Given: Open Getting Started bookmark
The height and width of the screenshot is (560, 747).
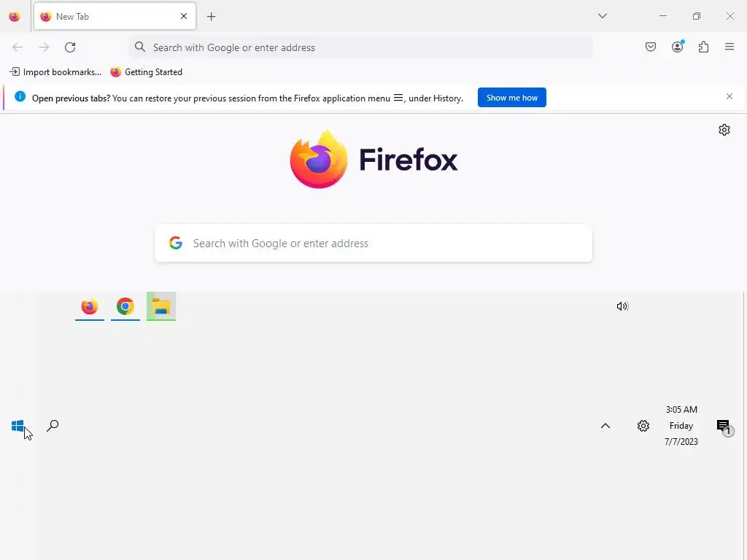Looking at the screenshot, I should 146,72.
